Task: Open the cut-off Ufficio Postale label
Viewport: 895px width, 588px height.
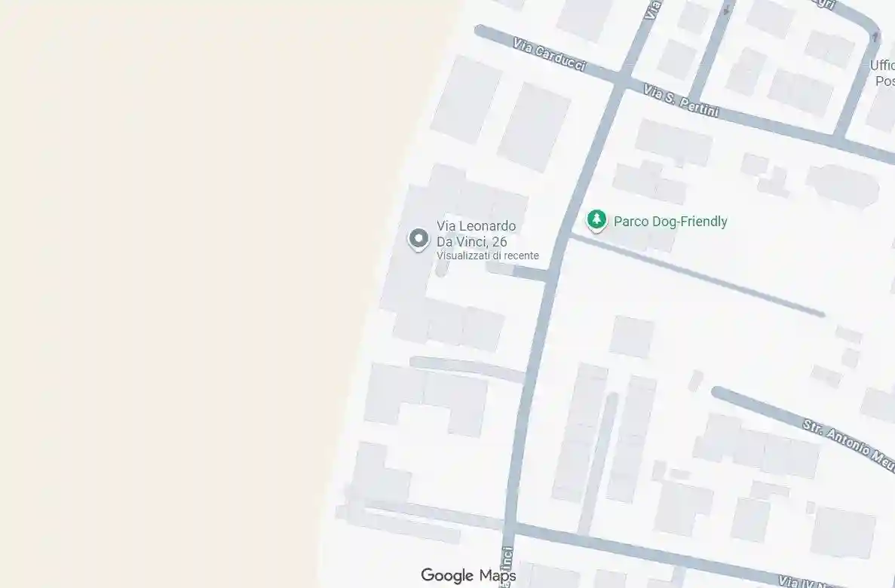Action: pos(882,73)
